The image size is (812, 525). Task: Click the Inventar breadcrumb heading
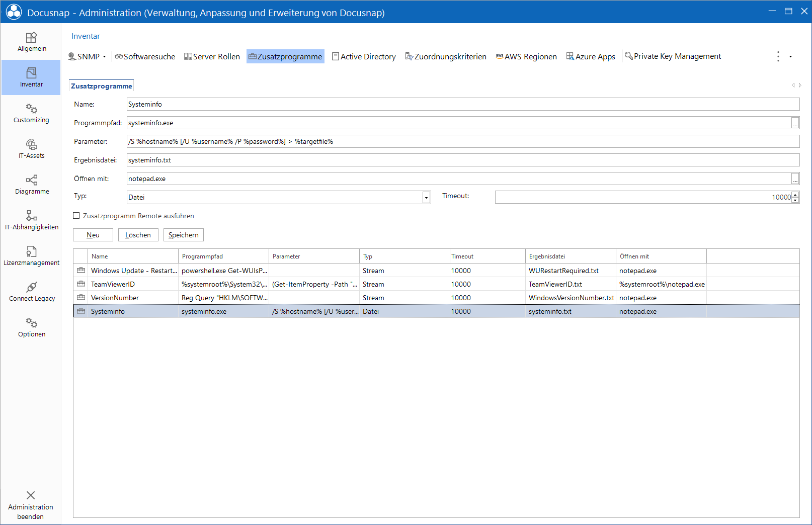[86, 36]
